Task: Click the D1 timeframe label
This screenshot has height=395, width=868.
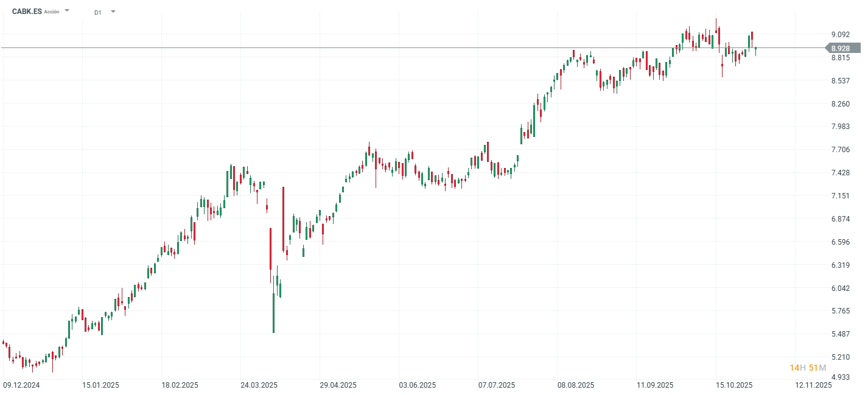Action: [97, 10]
